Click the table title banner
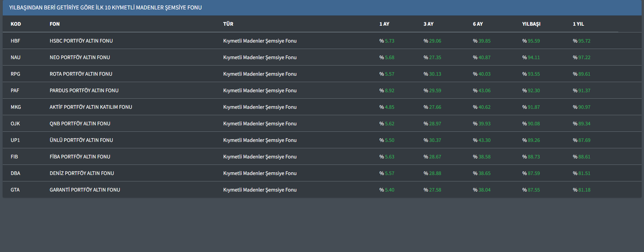The width and height of the screenshot is (644, 252). 105,7
